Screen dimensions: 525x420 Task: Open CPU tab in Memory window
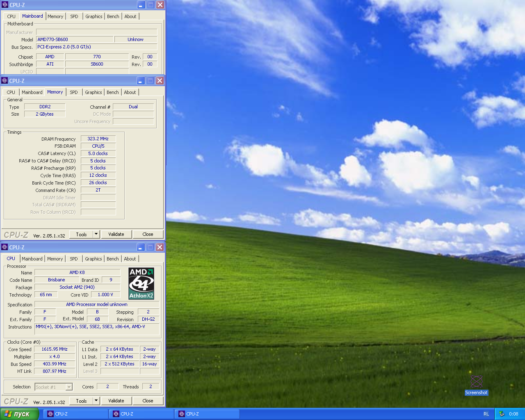pyautogui.click(x=11, y=92)
